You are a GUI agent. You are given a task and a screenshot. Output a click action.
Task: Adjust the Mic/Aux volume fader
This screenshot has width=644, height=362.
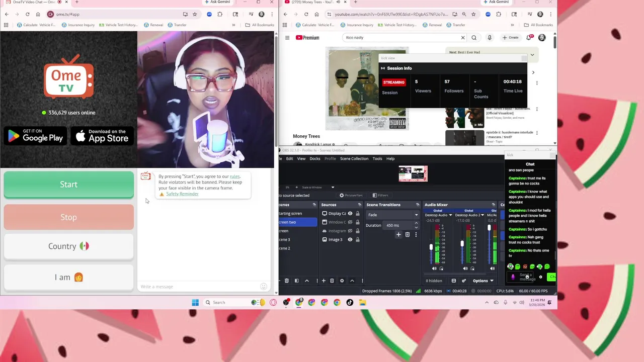[489, 228]
